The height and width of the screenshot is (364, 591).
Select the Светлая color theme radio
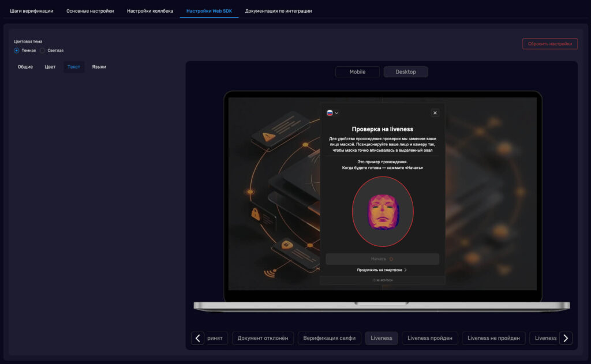tap(43, 51)
